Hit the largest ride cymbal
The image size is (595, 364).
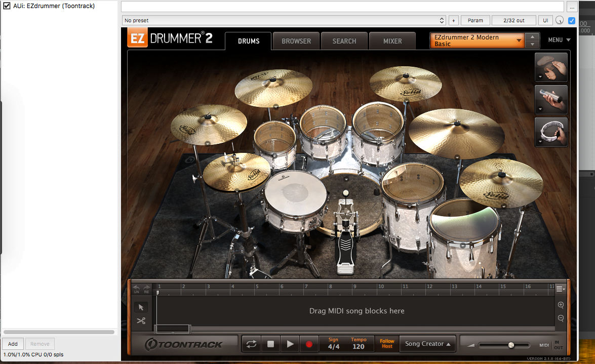(456, 133)
